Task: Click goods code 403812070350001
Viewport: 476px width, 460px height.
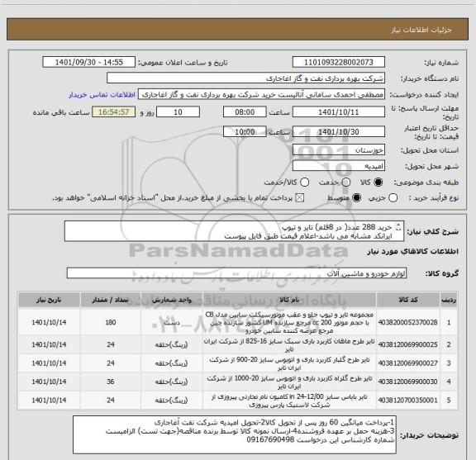Action: click(x=407, y=401)
